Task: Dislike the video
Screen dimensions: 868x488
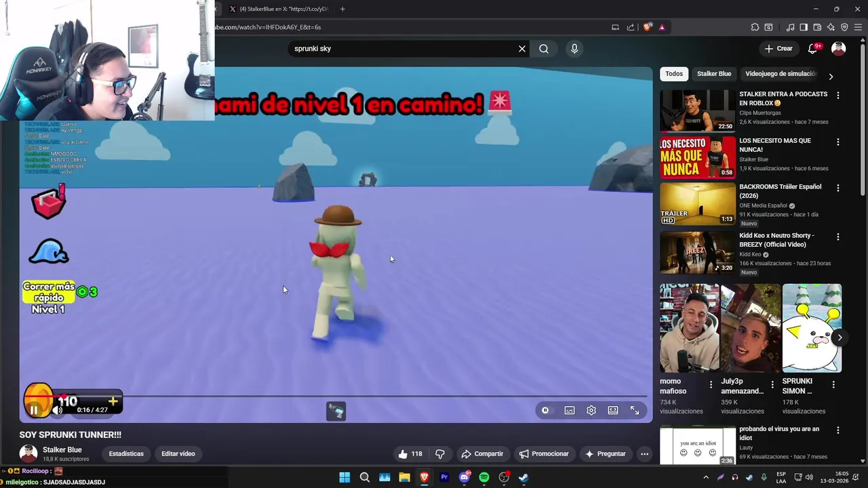Action: pos(440,453)
